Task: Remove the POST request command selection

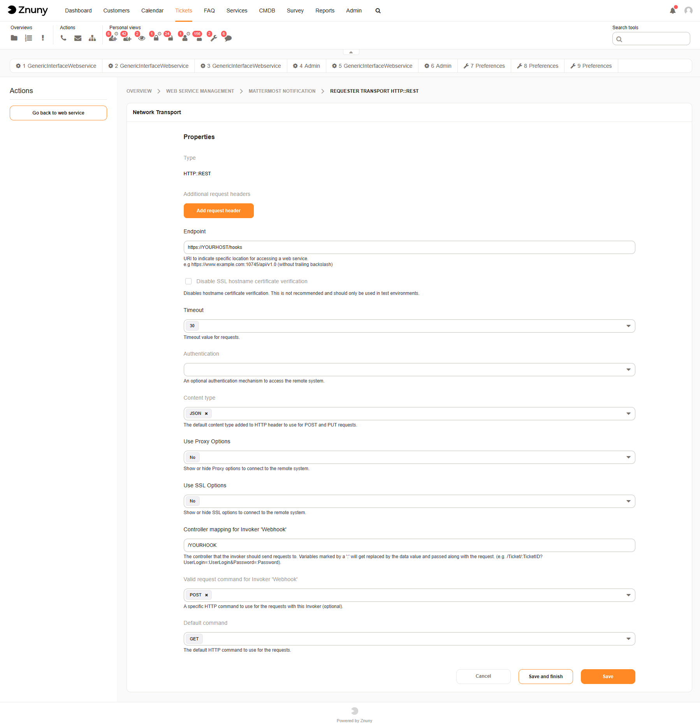Action: [206, 595]
